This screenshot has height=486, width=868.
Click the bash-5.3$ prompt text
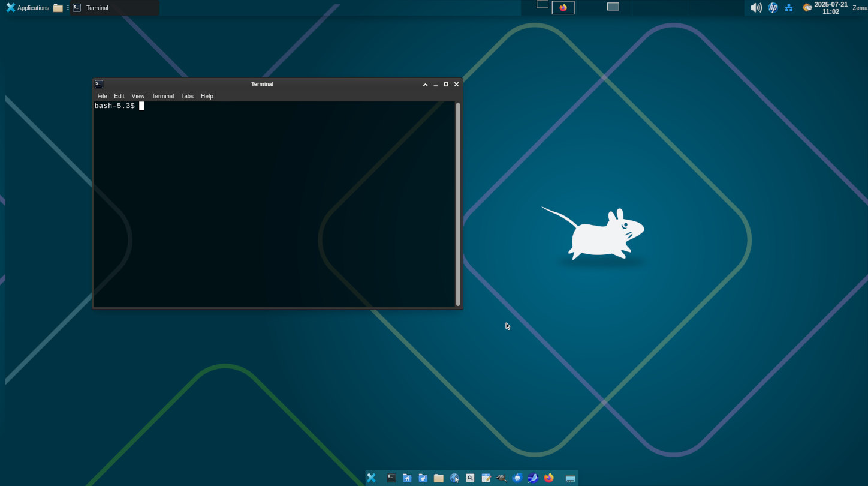coord(114,106)
